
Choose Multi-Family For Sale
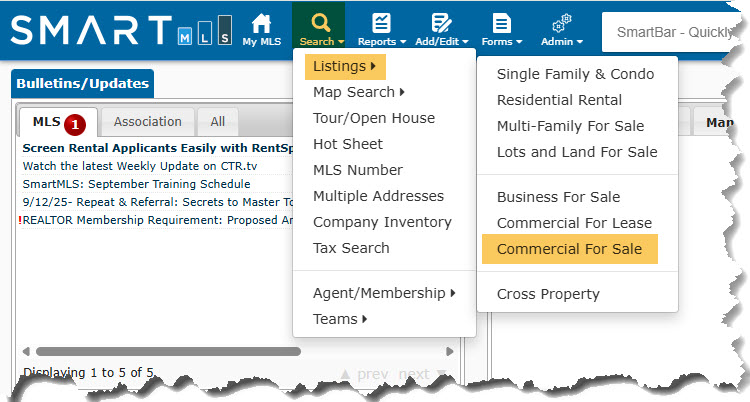tap(570, 126)
